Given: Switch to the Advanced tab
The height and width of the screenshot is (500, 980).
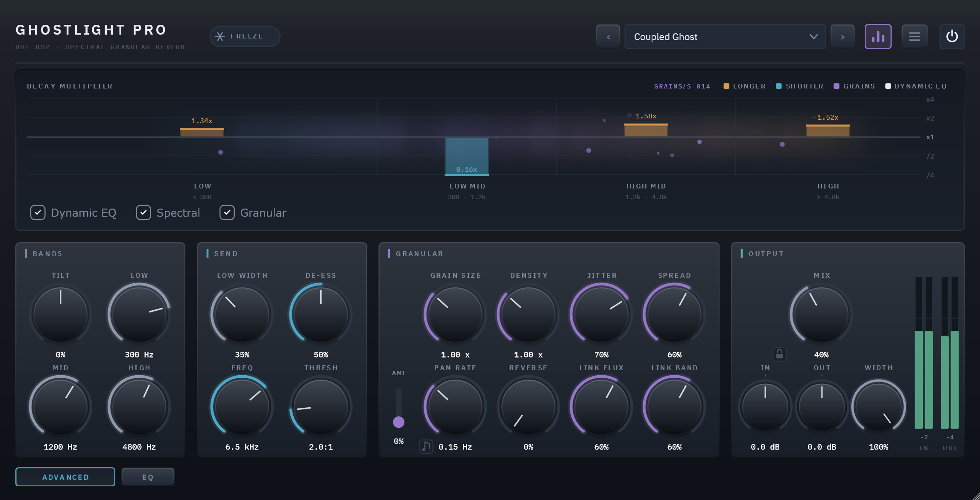Looking at the screenshot, I should tap(65, 477).
